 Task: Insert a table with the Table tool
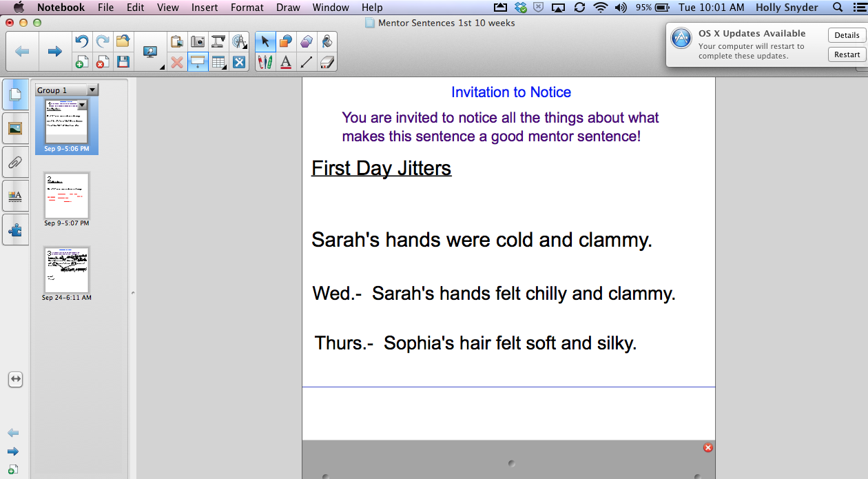(218, 62)
